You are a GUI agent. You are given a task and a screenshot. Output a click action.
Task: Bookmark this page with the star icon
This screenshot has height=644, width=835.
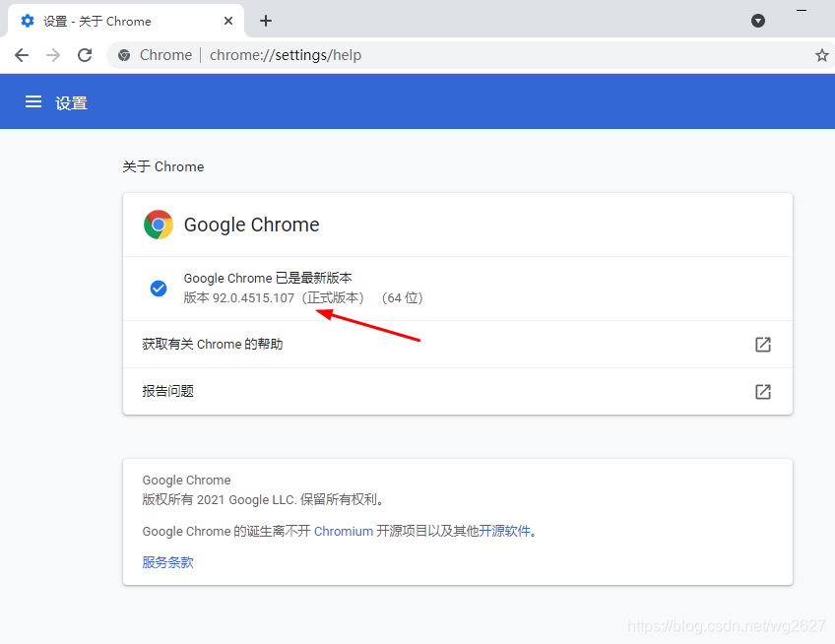click(x=821, y=55)
